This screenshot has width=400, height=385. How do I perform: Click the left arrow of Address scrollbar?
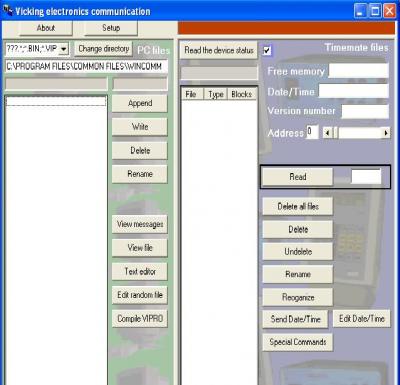327,133
